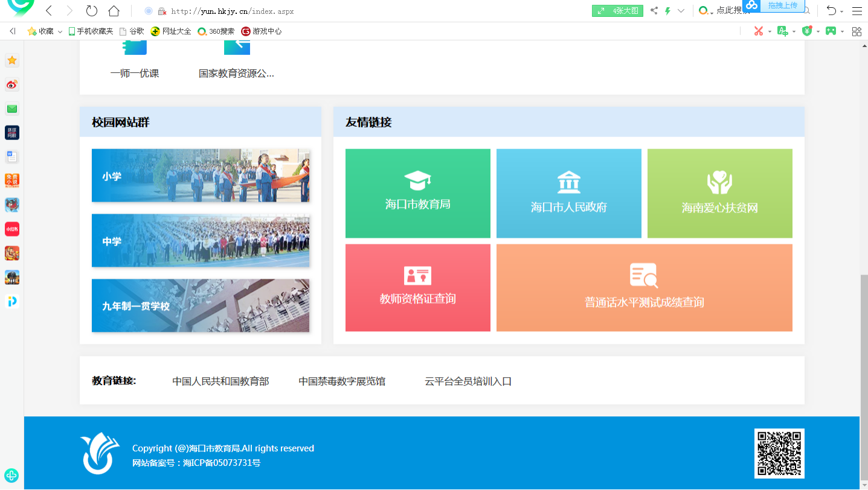Open the 小学 school sites banner
868x490 pixels.
tap(200, 176)
